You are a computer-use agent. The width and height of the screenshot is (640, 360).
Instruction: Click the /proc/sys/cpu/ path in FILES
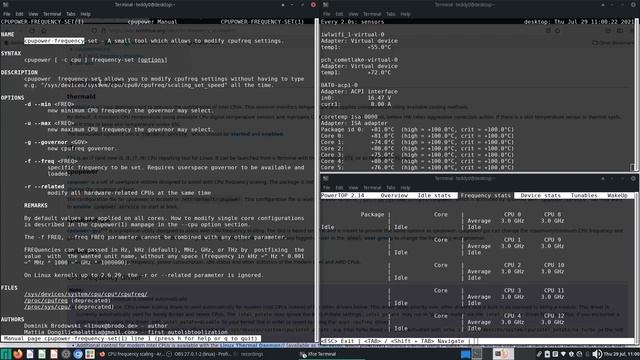pyautogui.click(x=47, y=307)
